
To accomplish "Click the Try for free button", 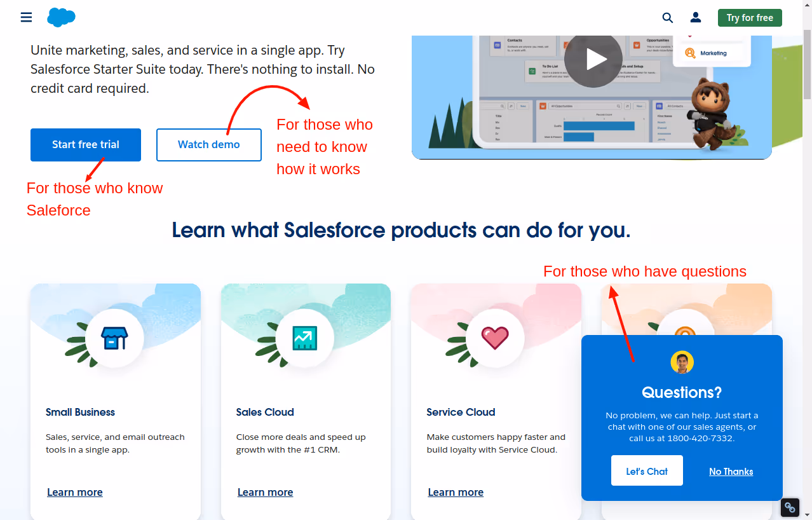I will click(x=750, y=18).
